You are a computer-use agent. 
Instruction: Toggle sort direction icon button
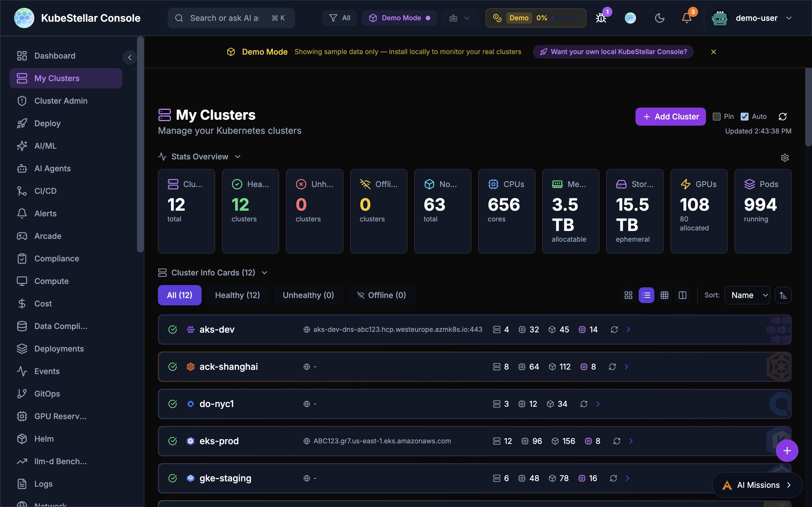click(x=783, y=295)
